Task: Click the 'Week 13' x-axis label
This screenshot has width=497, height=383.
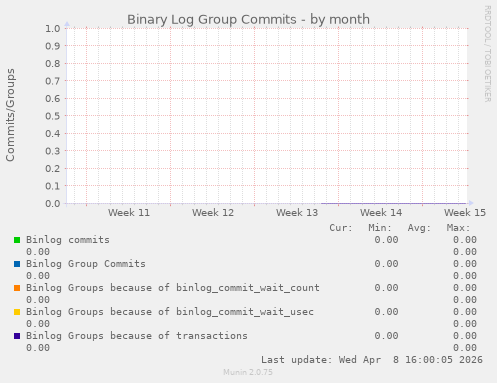Action: pyautogui.click(x=297, y=213)
